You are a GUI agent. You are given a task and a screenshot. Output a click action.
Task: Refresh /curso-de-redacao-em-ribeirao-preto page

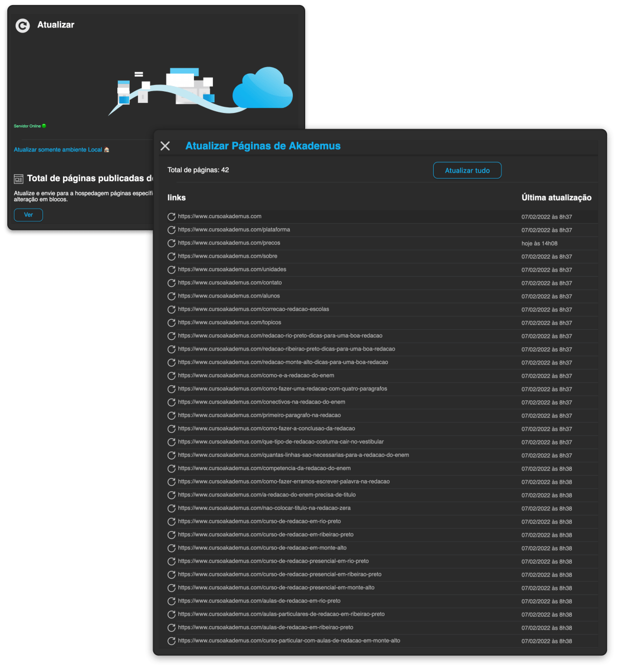(x=172, y=534)
